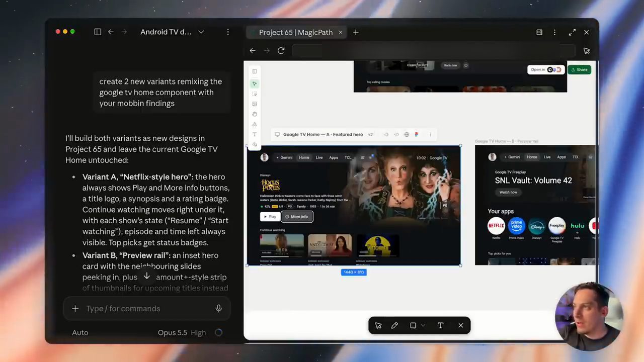The height and width of the screenshot is (362, 644).
Task: Open the v2 version selector
Action: tap(370, 134)
